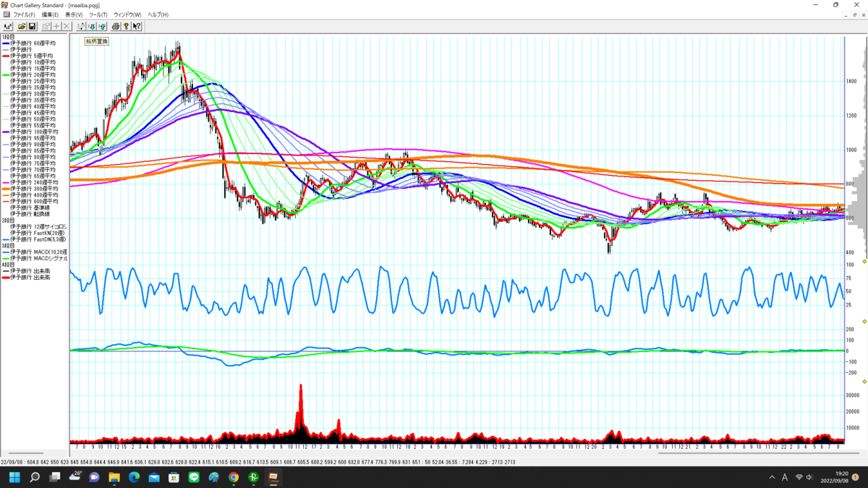This screenshot has width=868, height=488.
Task: Select the 伊予銀行 300週平均 legend entry
Action: click(x=34, y=189)
